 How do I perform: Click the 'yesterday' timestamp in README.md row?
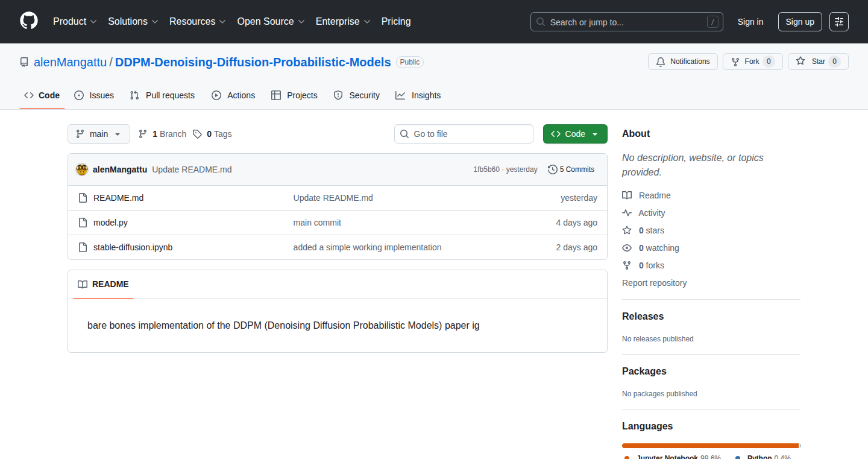click(579, 198)
